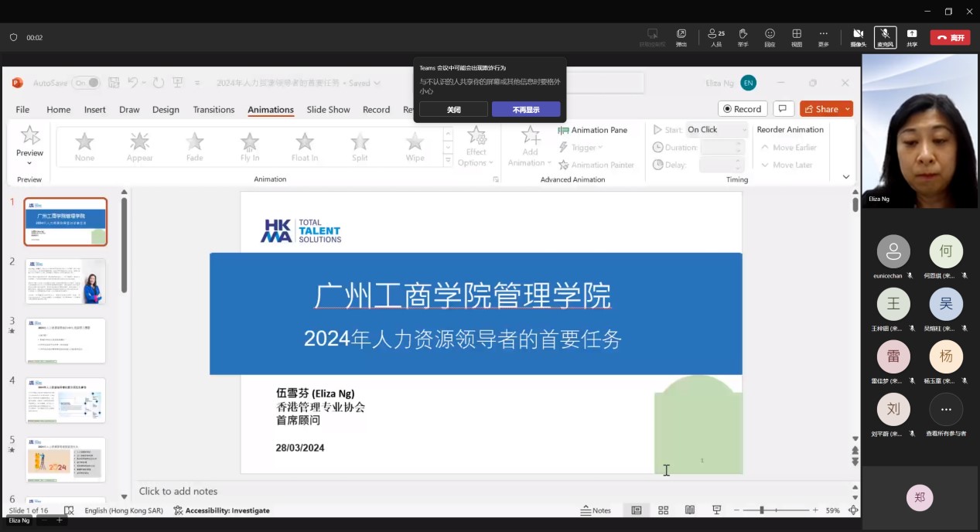Switch to Reading View in status bar
Viewport: 980px width, 532px height.
pos(690,510)
